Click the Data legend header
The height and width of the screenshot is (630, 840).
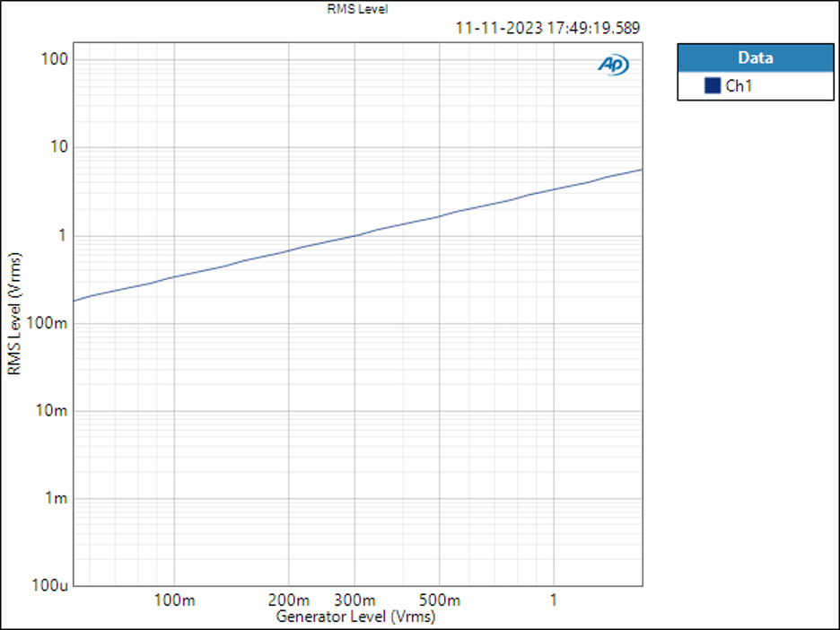coord(756,57)
